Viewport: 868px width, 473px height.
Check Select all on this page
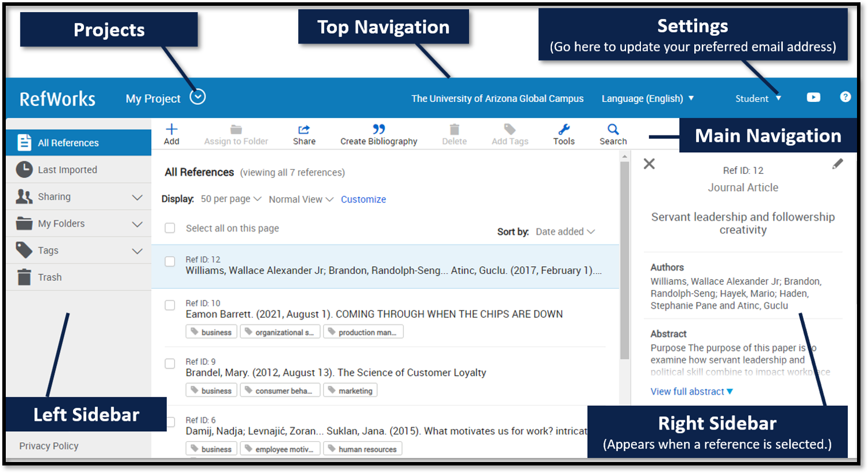tap(170, 228)
